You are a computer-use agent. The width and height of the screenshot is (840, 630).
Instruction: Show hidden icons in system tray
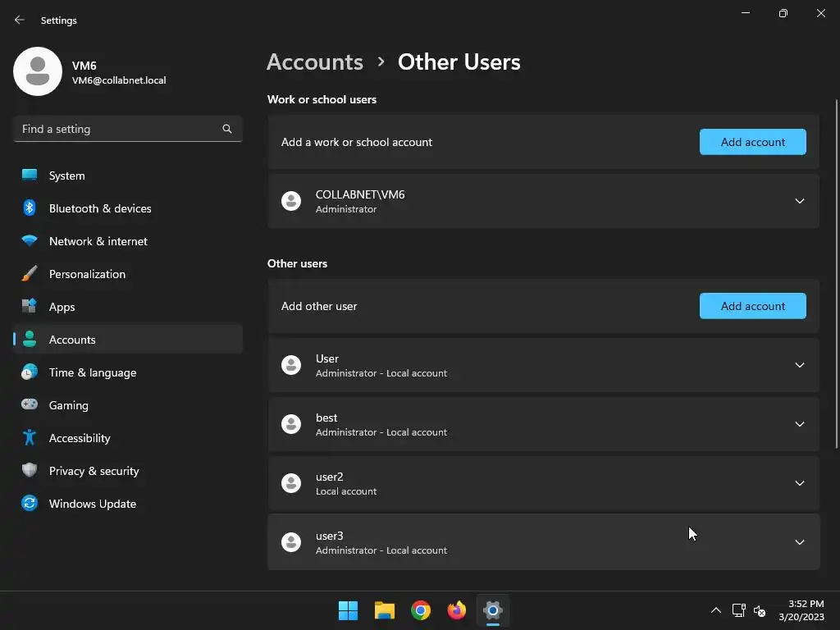pyautogui.click(x=715, y=610)
